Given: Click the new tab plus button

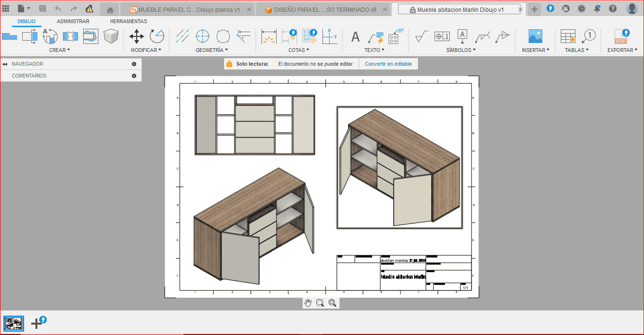Looking at the screenshot, I should [x=534, y=9].
